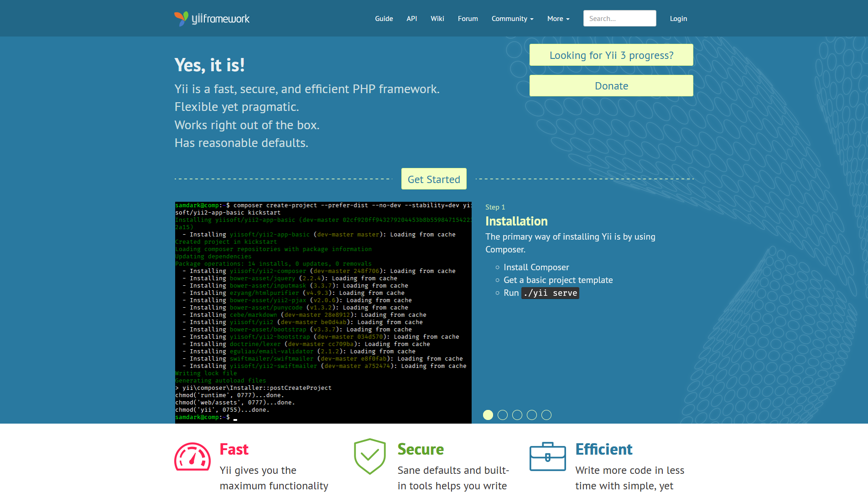This screenshot has height=493, width=868.
Task: Click the Yes, it is! headline
Action: pos(209,65)
